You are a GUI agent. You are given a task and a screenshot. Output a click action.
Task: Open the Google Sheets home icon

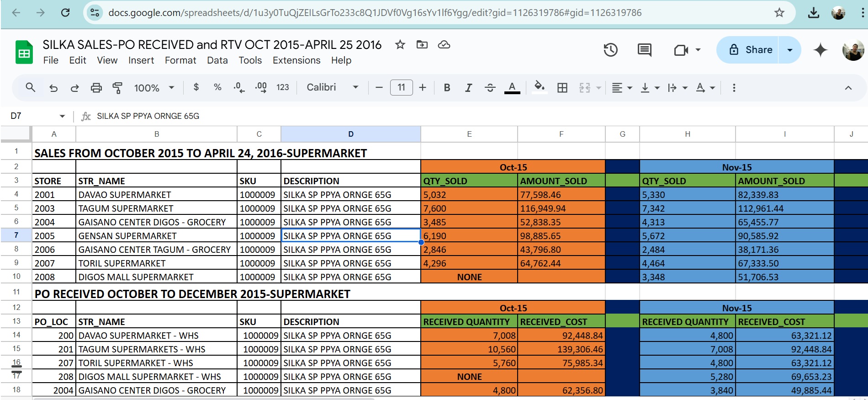coord(24,53)
